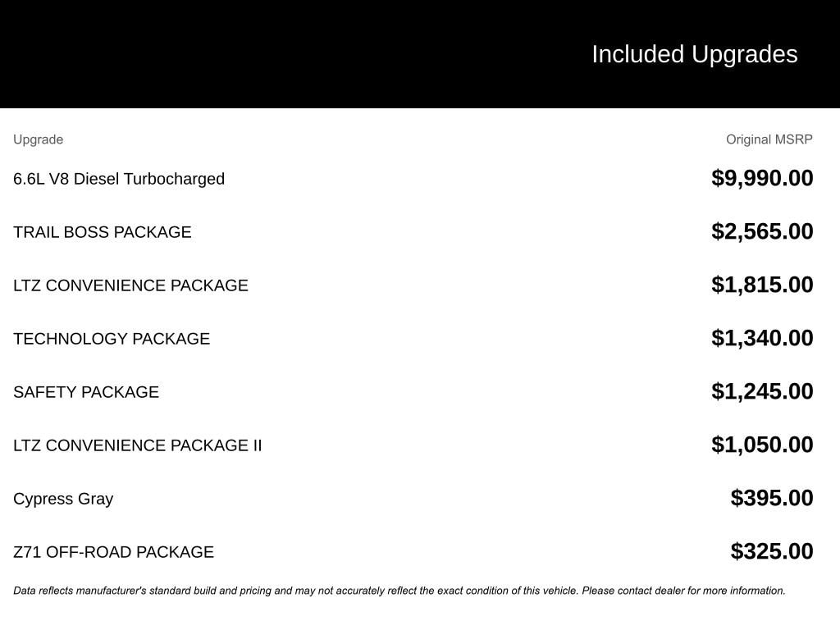Select the Upgrade column header

click(38, 139)
